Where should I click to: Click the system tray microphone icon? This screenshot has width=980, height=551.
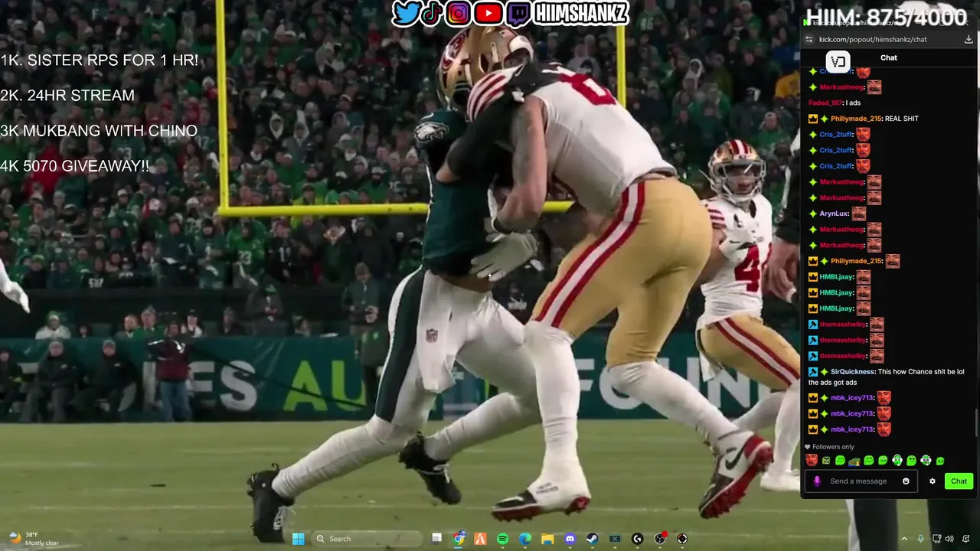(921, 539)
